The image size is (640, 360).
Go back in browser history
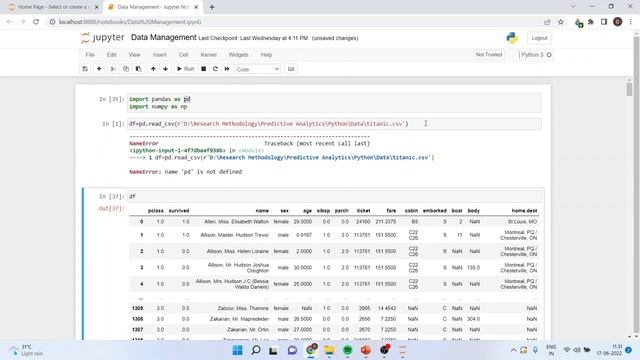coord(9,22)
